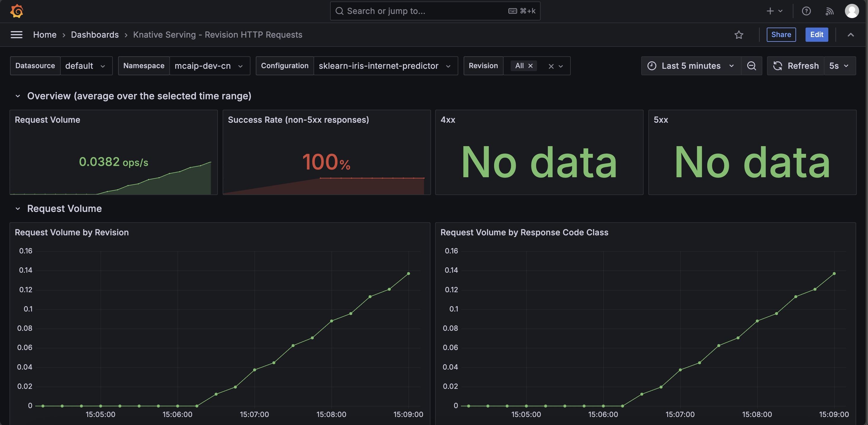868x425 pixels.
Task: Click 15:08:00 label in Response Code Class chart
Action: (757, 415)
